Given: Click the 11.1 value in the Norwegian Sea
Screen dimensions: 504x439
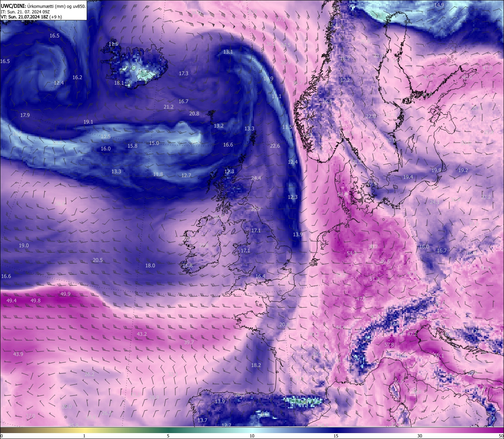Looking at the screenshot, I should point(276,97).
